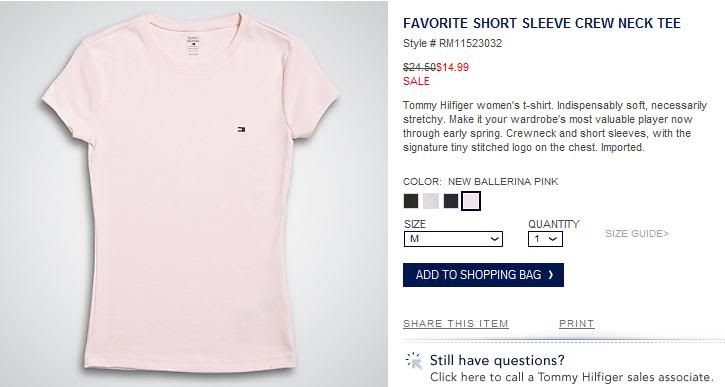The height and width of the screenshot is (387, 725).
Task: Click the sale price $14.99
Action: pyautogui.click(x=452, y=68)
